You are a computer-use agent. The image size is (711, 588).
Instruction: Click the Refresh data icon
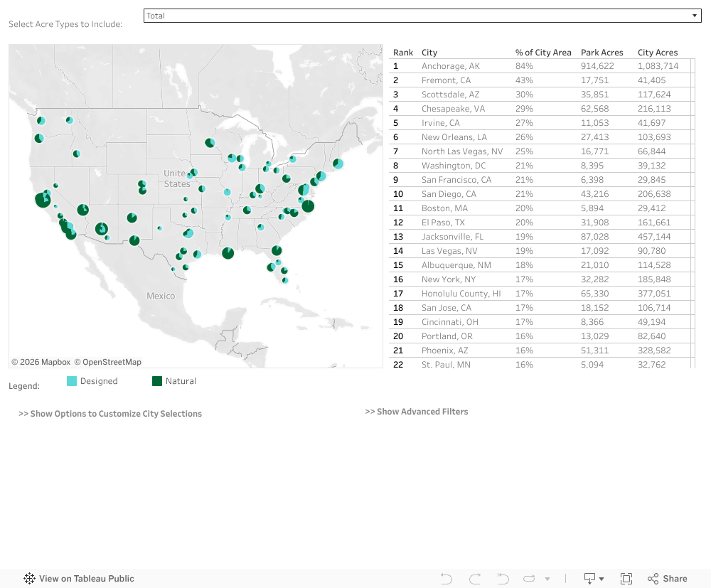tap(530, 579)
